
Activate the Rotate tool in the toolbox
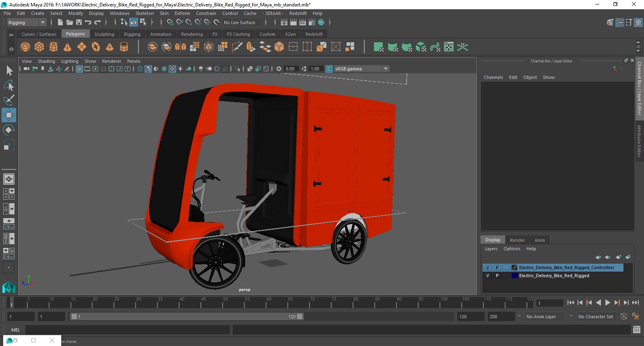point(9,130)
